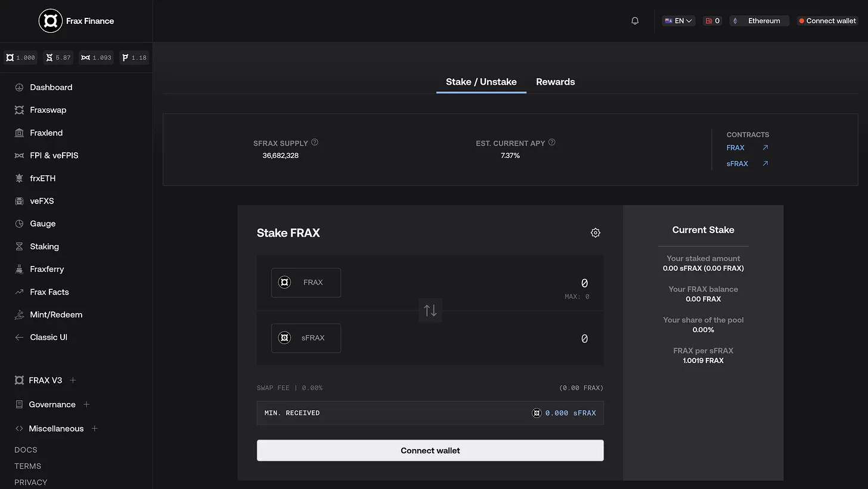Viewport: 868px width, 489px height.
Task: Open the Gauge sidebar item
Action: click(x=43, y=224)
